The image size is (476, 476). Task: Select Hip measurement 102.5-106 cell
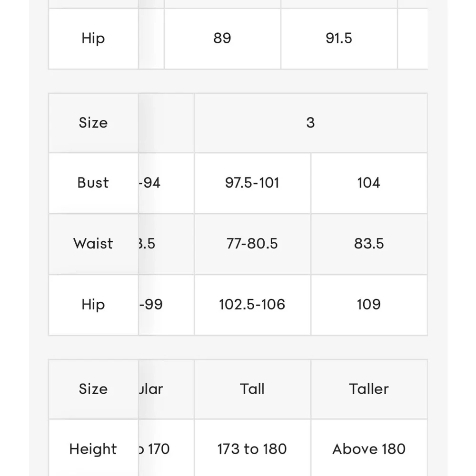coord(252,305)
